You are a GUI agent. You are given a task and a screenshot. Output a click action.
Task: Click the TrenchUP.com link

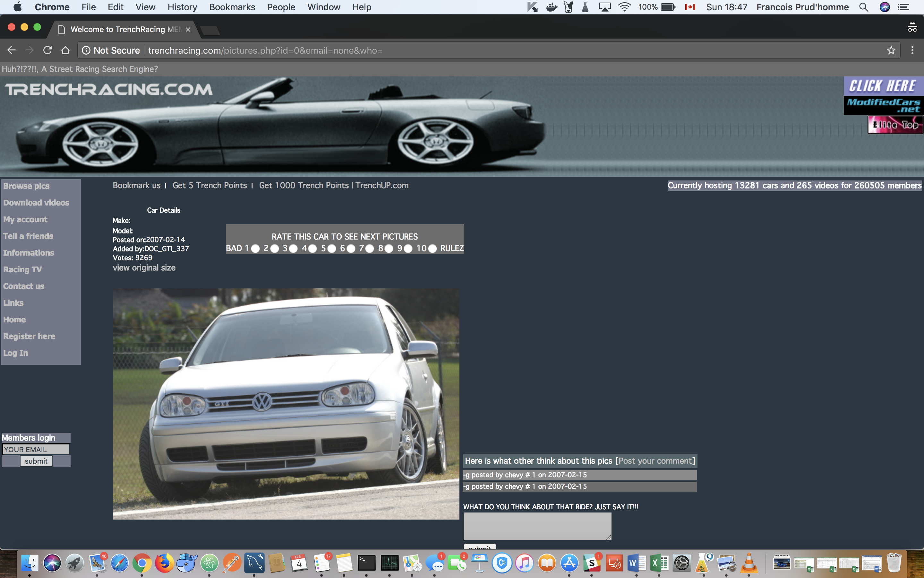pyautogui.click(x=382, y=185)
